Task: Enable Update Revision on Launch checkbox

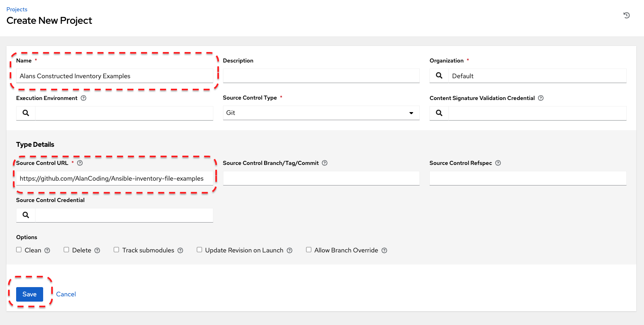Action: point(199,250)
